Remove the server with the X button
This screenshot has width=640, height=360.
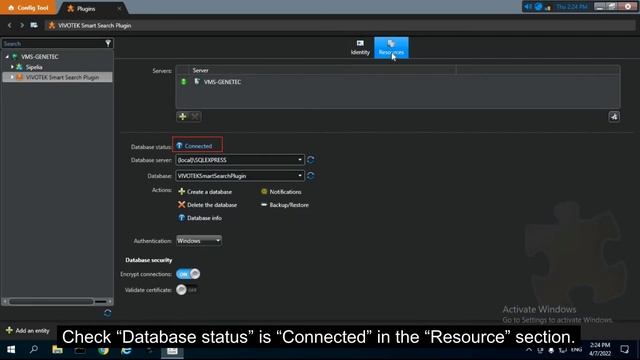pyautogui.click(x=195, y=117)
